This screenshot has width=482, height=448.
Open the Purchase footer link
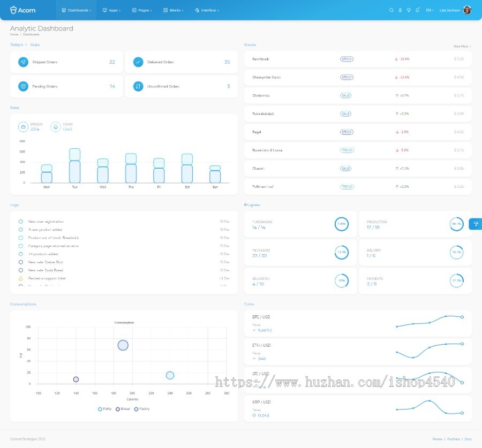[x=454, y=439]
